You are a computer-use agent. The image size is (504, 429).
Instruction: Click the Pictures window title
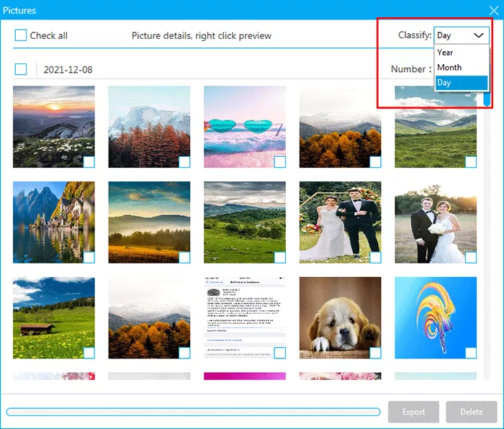click(19, 10)
